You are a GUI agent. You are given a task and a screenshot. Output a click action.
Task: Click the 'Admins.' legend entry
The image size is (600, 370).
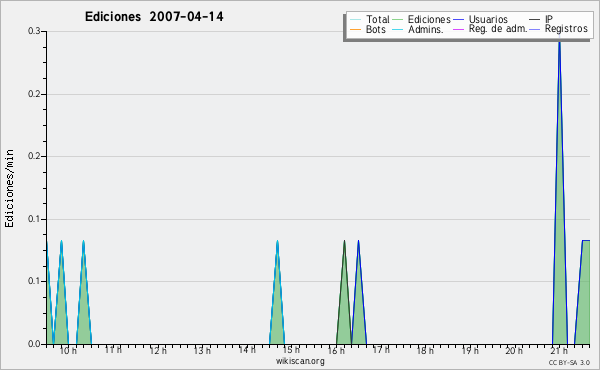pyautogui.click(x=418, y=29)
